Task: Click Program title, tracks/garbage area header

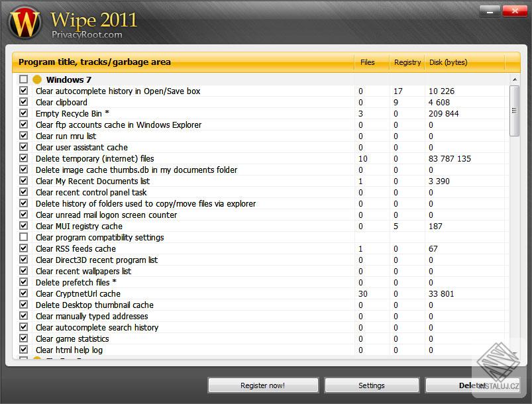Action: (x=184, y=62)
